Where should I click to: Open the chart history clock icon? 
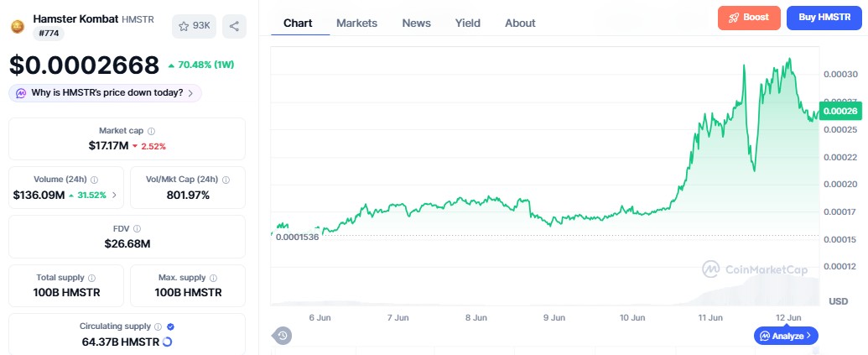(x=283, y=335)
